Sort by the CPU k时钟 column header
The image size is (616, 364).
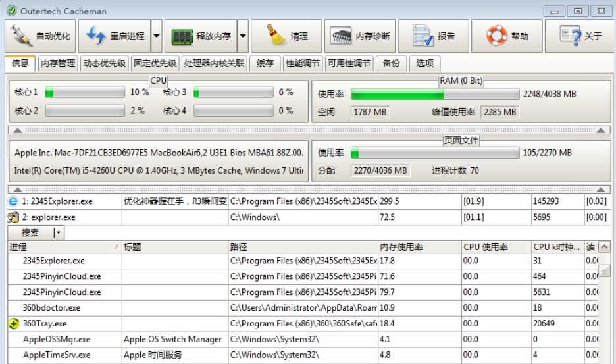coord(558,247)
